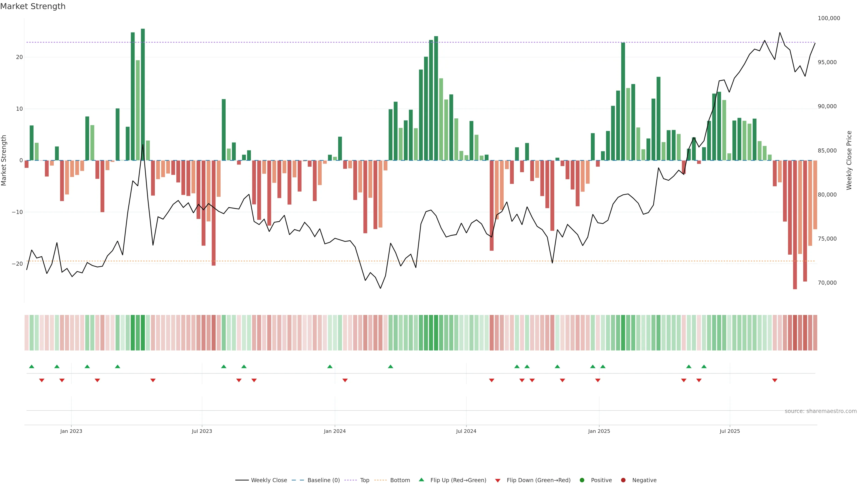868x488 pixels.
Task: Click the last green Flip Up triangle marker
Action: pyautogui.click(x=704, y=366)
